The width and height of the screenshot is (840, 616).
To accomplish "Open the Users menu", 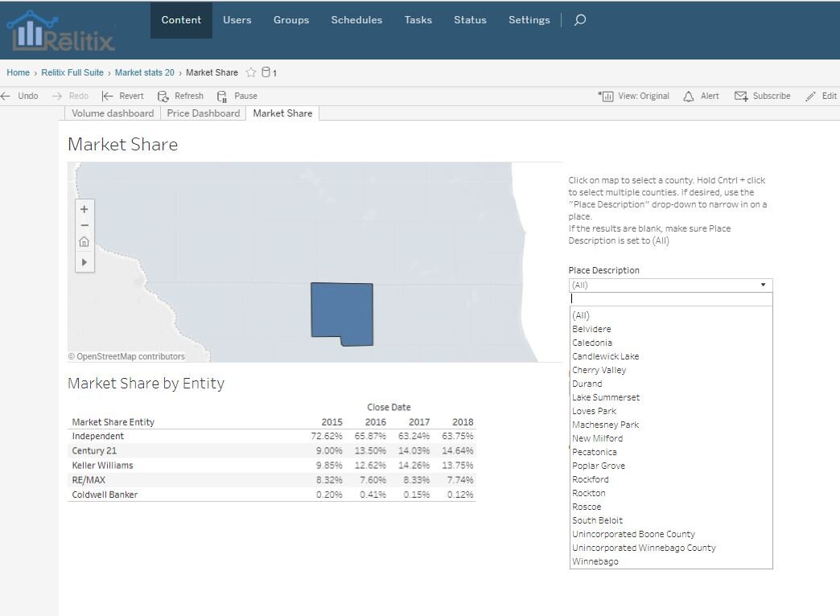I will coord(237,20).
